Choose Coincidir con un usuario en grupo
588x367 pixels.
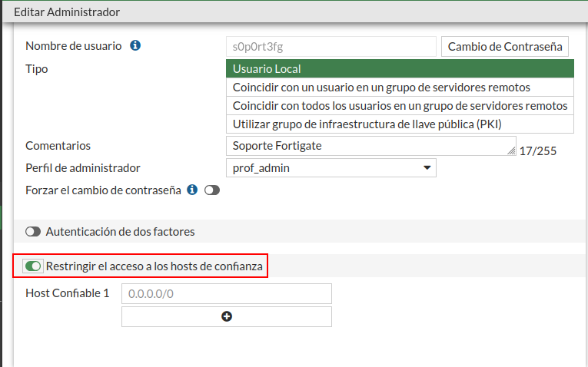coord(400,88)
